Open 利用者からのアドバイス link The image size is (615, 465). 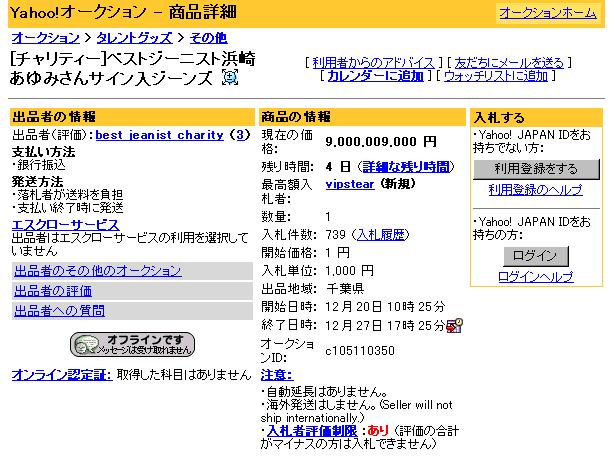click(x=373, y=63)
